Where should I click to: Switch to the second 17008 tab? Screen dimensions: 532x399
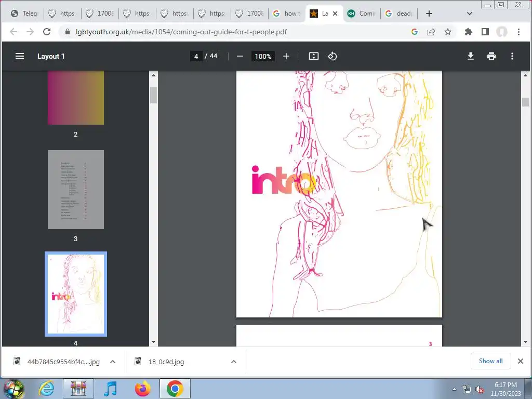click(x=249, y=14)
